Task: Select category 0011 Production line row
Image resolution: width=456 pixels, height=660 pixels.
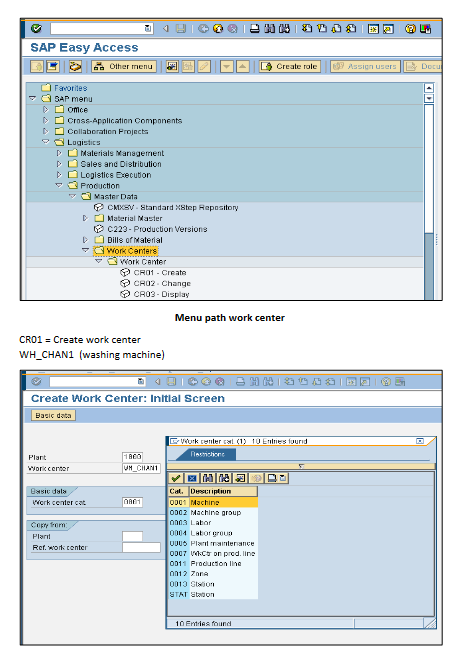Action: coord(213,563)
